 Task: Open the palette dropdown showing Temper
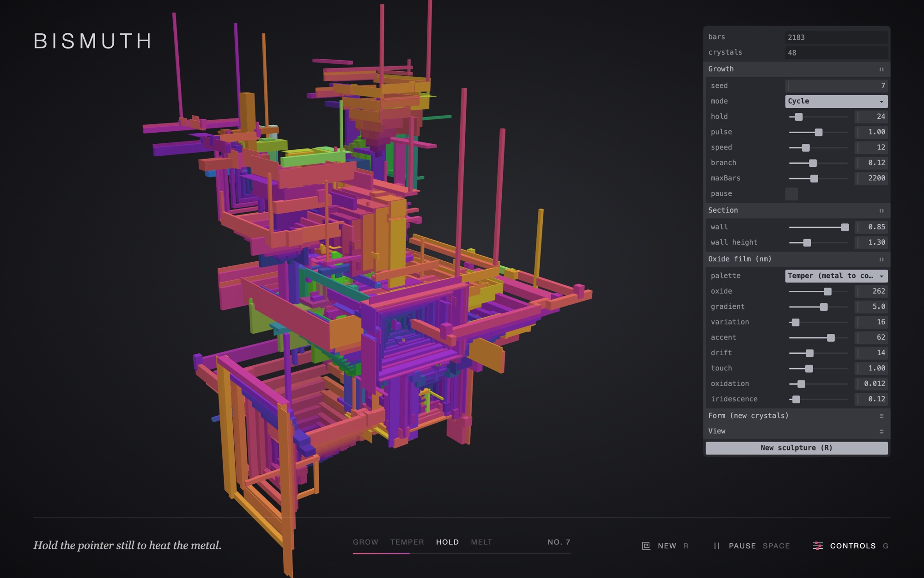[x=836, y=276]
